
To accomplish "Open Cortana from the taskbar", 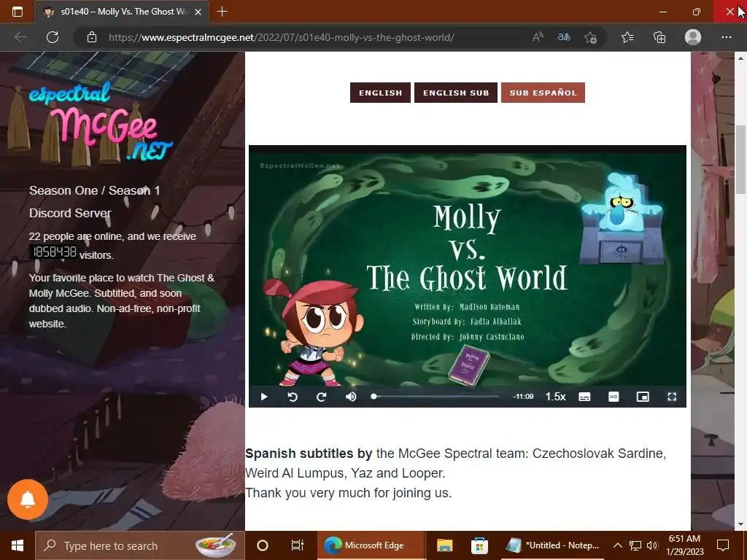I will 263,545.
